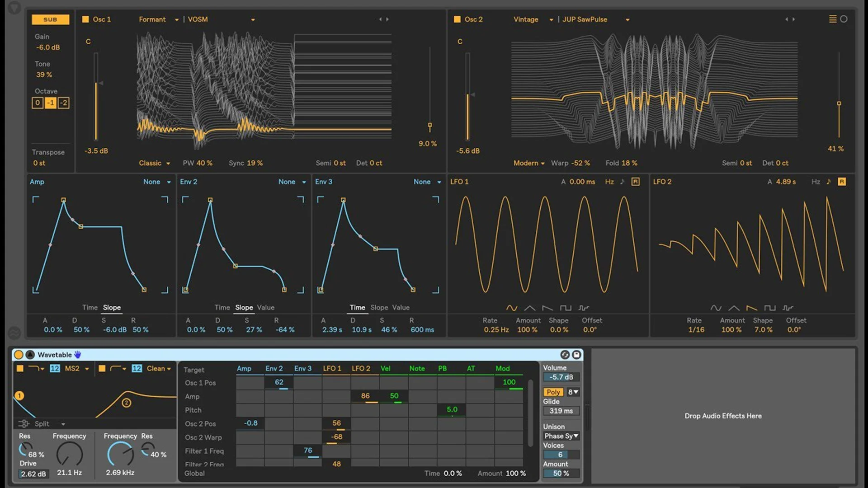Select the random sample-and-hold waveform for LFO 1
Screen dimensions: 868x488
(x=584, y=308)
